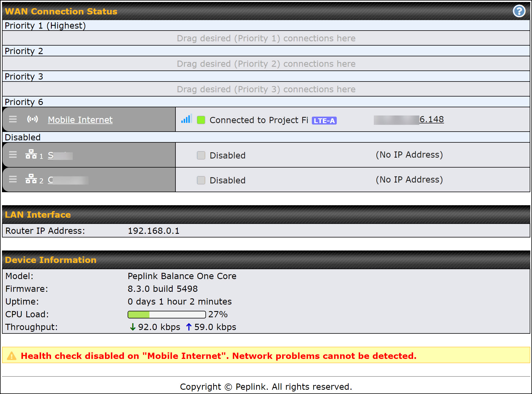The height and width of the screenshot is (394, 532).
Task: Click the LTE-A network badge
Action: pyautogui.click(x=324, y=121)
